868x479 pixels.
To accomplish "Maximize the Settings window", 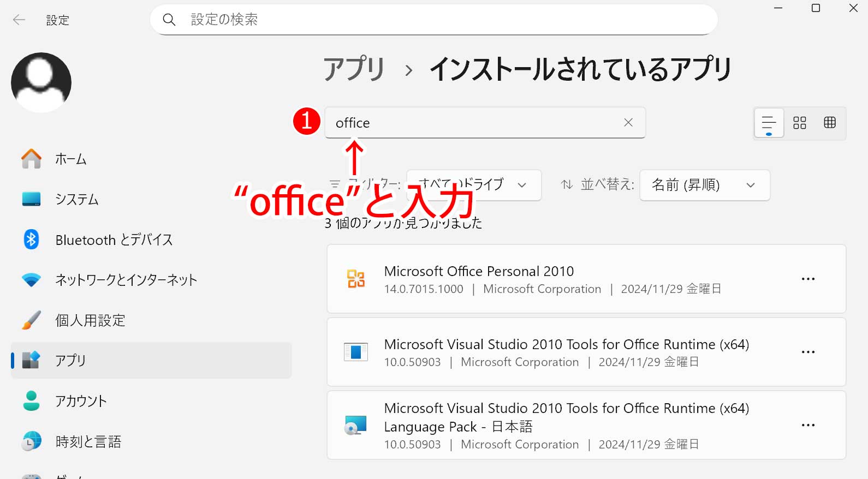I will point(816,8).
